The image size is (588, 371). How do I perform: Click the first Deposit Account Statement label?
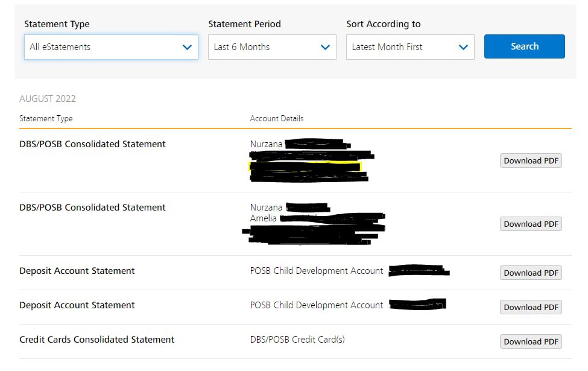77,271
